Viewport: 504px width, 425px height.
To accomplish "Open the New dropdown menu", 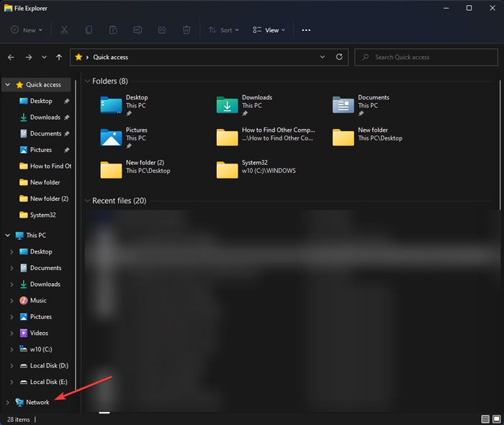I will [x=27, y=30].
